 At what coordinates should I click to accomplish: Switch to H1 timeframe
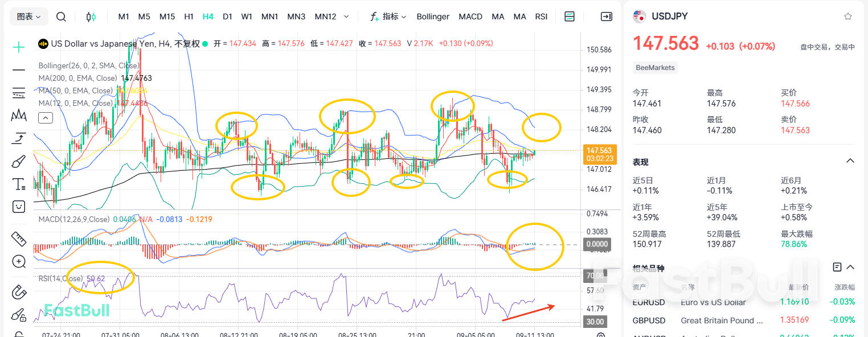189,17
